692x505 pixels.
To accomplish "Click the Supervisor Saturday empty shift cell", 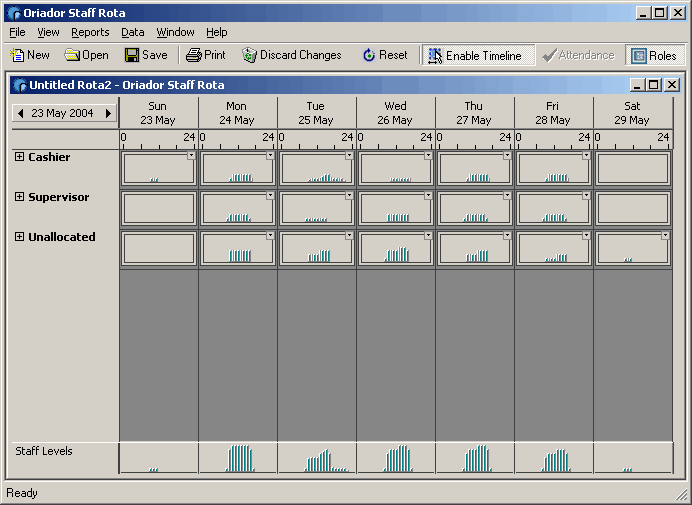I will tap(633, 208).
